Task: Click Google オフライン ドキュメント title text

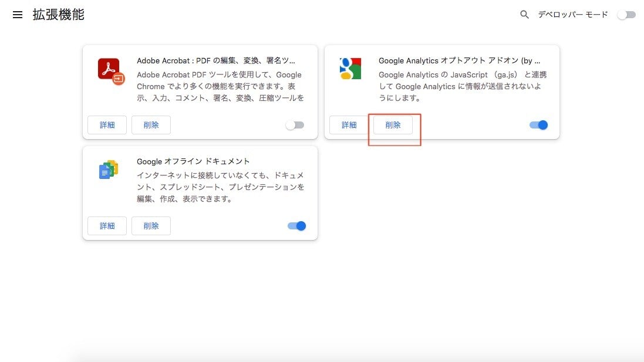Action: [193, 161]
